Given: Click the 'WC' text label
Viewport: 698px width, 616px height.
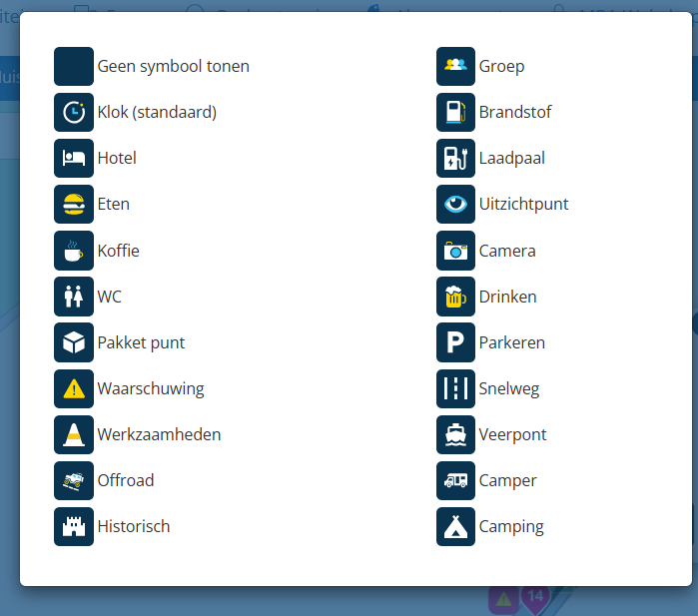Looking at the screenshot, I should tap(110, 297).
